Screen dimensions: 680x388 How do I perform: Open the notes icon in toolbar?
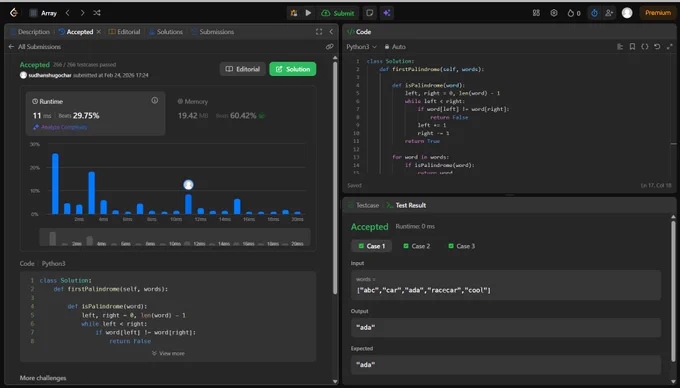tap(369, 13)
